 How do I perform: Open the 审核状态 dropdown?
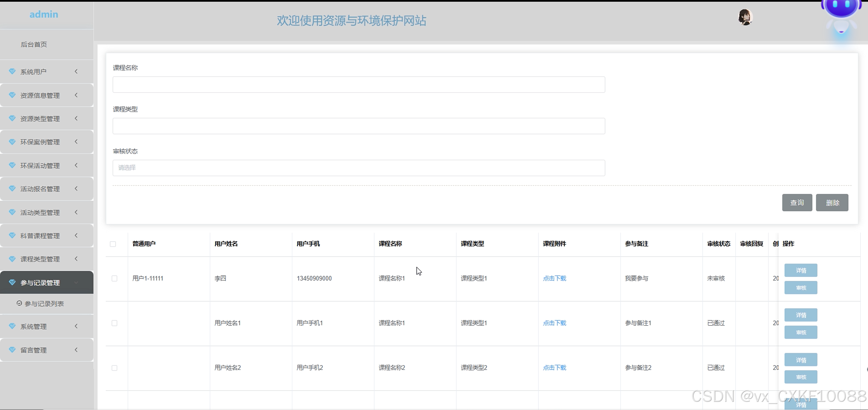358,168
